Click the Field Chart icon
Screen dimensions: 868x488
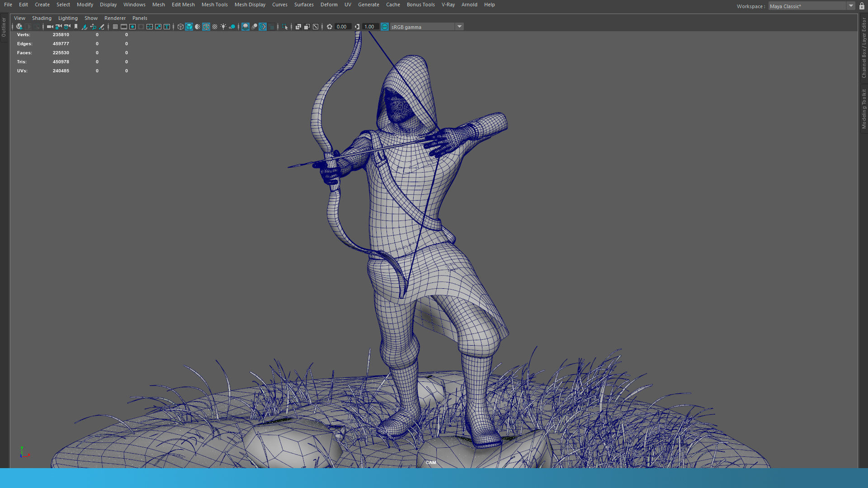point(150,27)
